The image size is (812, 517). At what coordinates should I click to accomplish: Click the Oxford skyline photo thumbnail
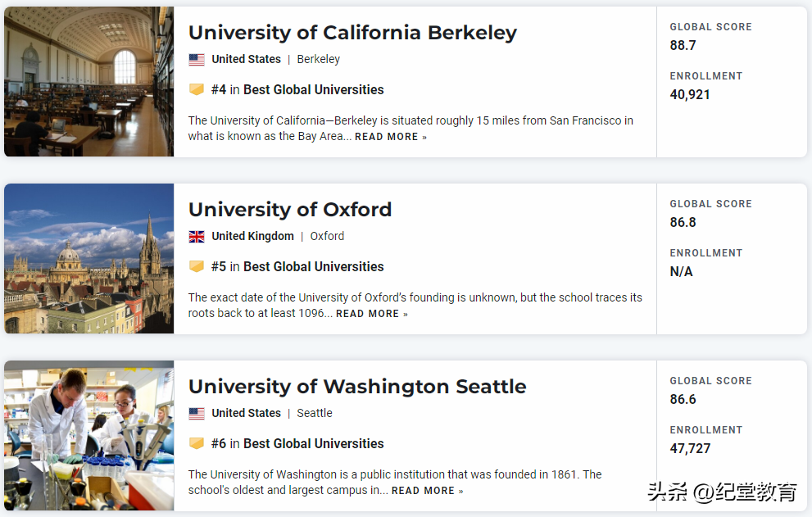(88, 258)
